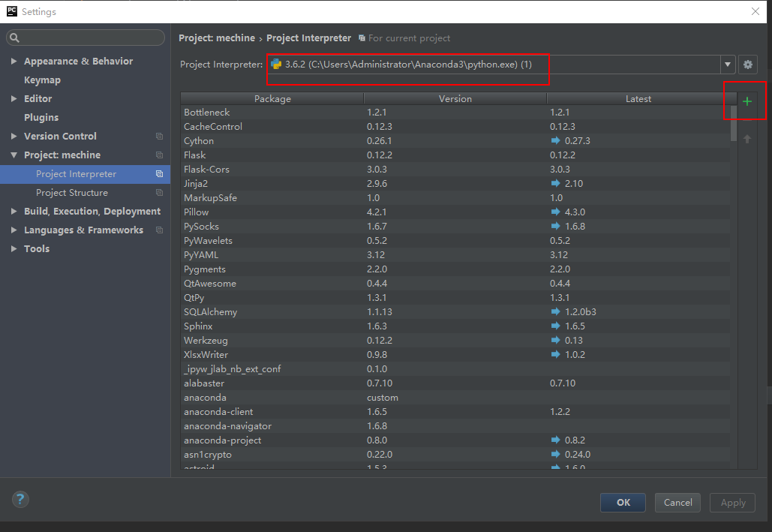Select the alabaster package row
Image resolution: width=772 pixels, height=532 pixels.
pyautogui.click(x=455, y=383)
